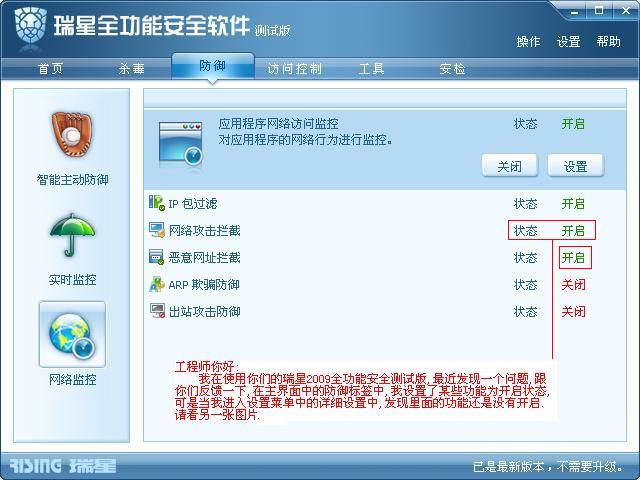
Task: Minimize the Rising security window
Action: [574, 11]
